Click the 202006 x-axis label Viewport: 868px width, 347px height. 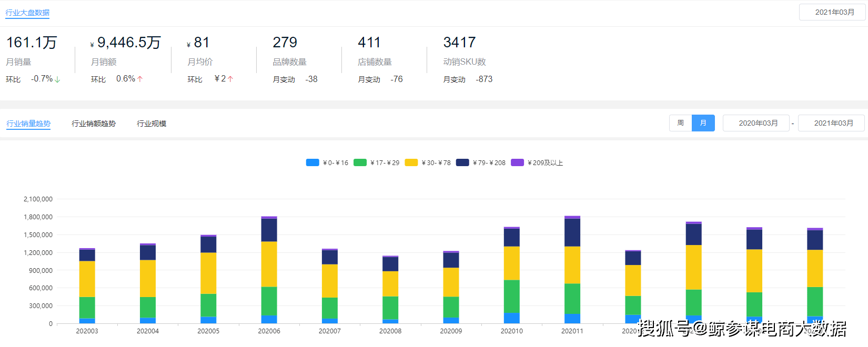coord(269,331)
